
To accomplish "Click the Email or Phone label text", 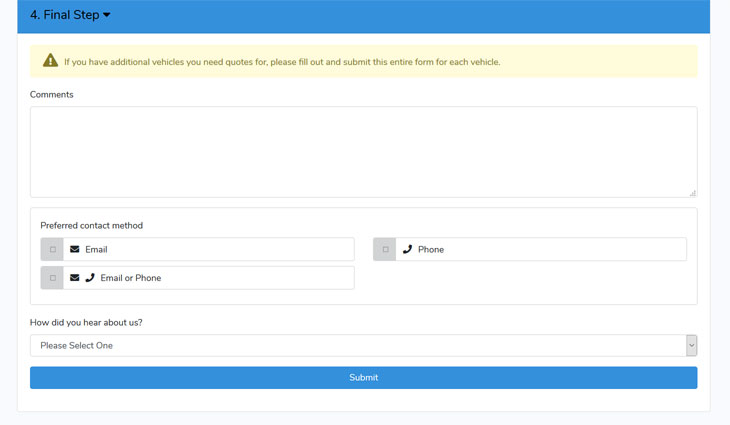I will pos(131,278).
